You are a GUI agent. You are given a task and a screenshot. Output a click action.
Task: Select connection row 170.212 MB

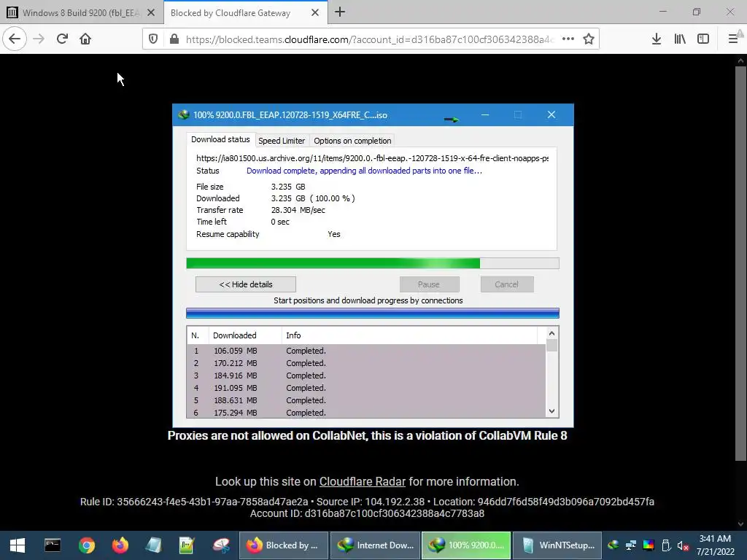(x=366, y=363)
